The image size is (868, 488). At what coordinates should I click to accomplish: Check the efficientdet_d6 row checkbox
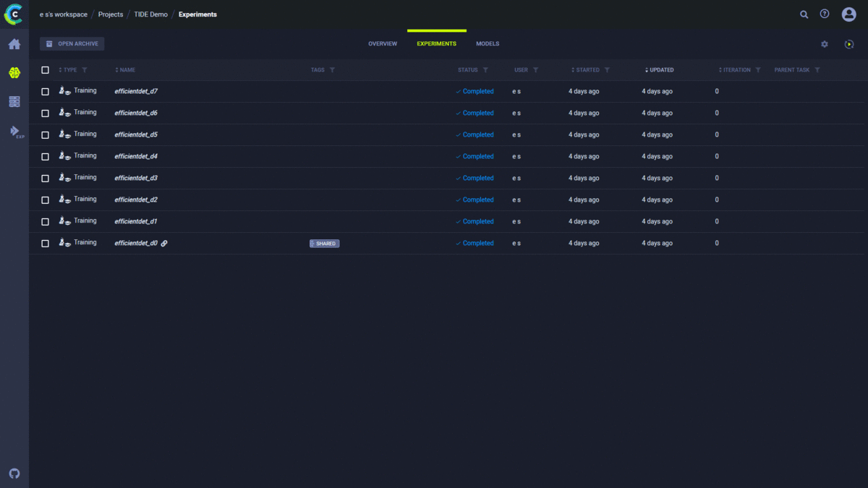tap(45, 114)
